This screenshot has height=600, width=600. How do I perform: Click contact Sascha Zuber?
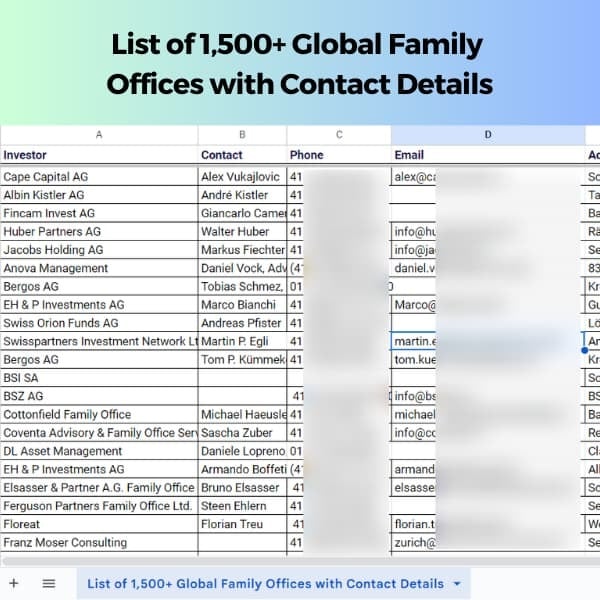(242, 433)
